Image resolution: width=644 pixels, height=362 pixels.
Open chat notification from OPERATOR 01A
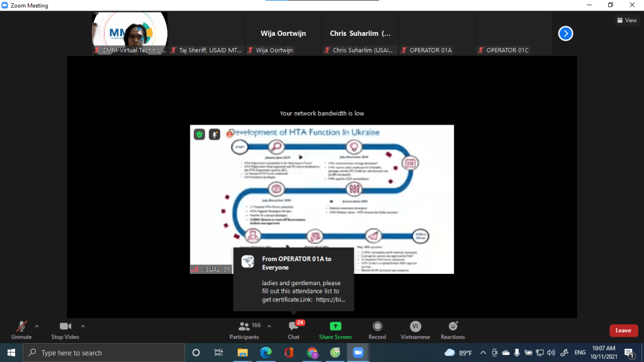[294, 280]
